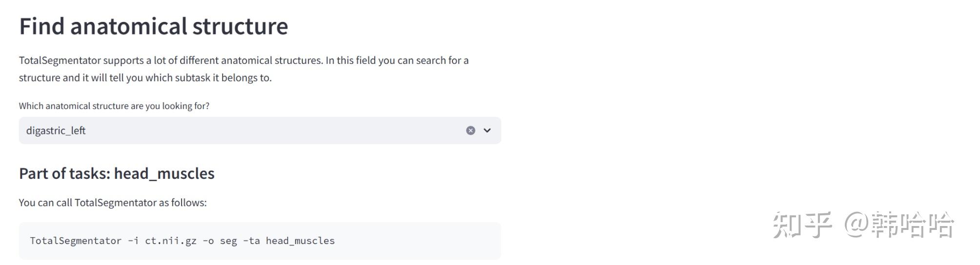Click the word 'TotalSegmentator' in the code block
The width and height of the screenshot is (980, 265).
(76, 241)
